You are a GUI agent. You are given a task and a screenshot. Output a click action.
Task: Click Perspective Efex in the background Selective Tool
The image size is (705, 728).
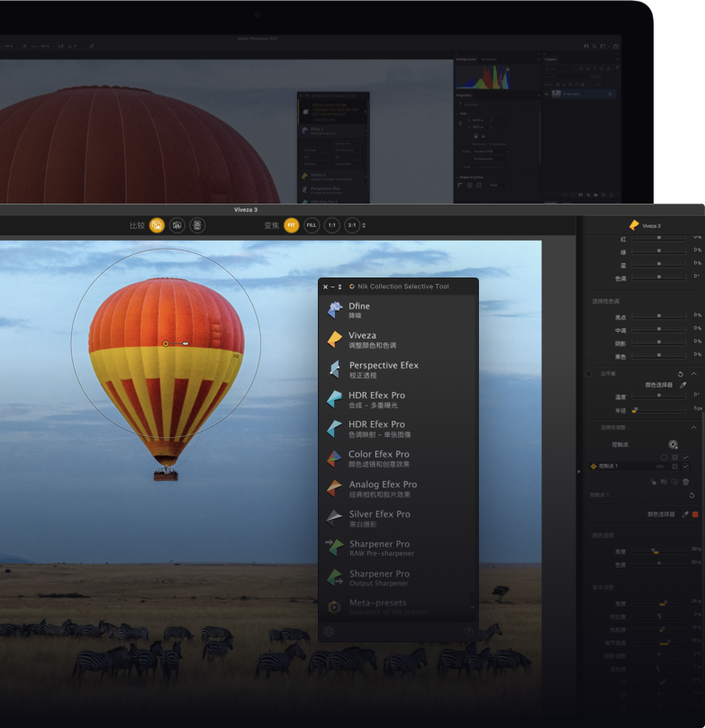333,190
